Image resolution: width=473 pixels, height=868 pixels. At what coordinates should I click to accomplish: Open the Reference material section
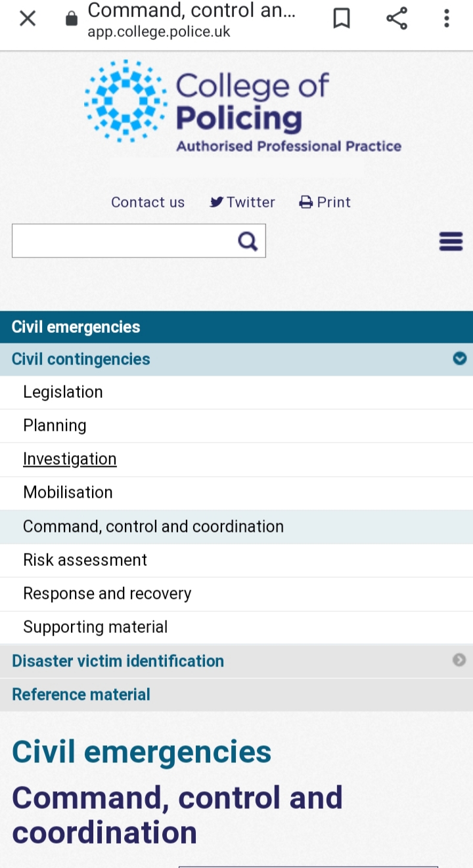(81, 694)
